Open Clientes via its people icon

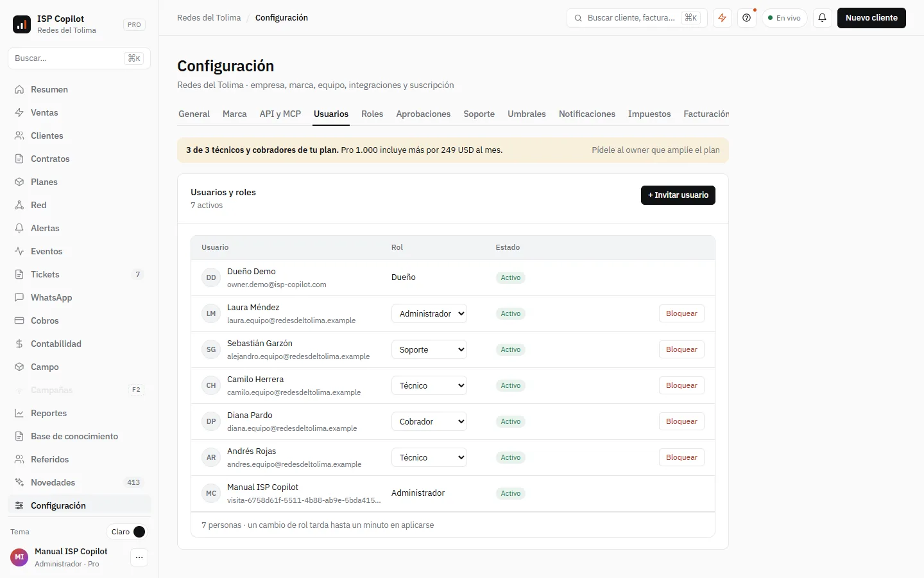(19, 136)
